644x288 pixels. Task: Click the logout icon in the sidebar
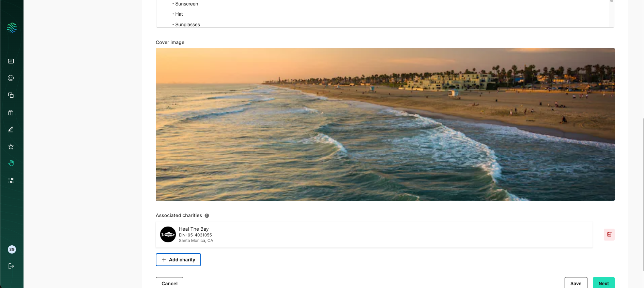[11, 266]
